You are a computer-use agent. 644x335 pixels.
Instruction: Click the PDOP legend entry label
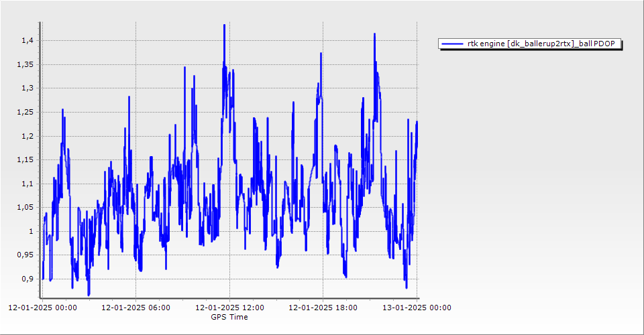click(541, 44)
